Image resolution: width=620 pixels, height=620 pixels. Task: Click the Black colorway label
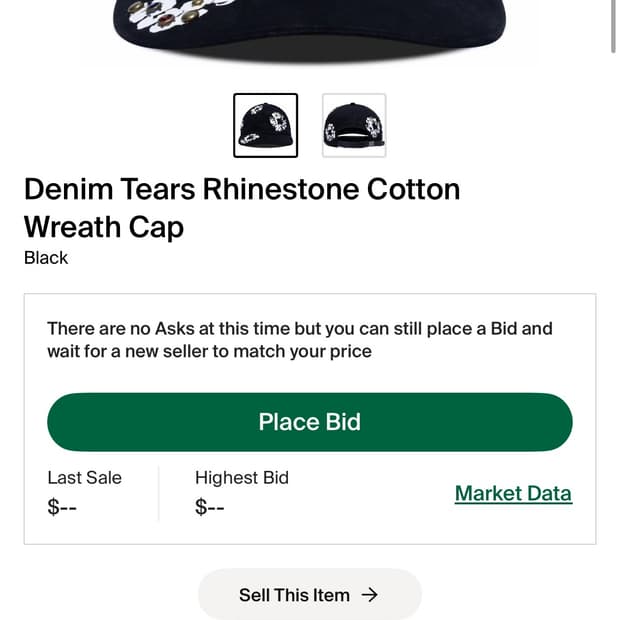point(46,258)
